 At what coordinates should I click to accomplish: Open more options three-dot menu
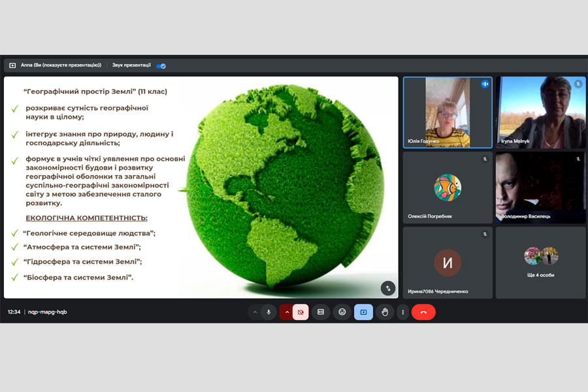click(402, 312)
